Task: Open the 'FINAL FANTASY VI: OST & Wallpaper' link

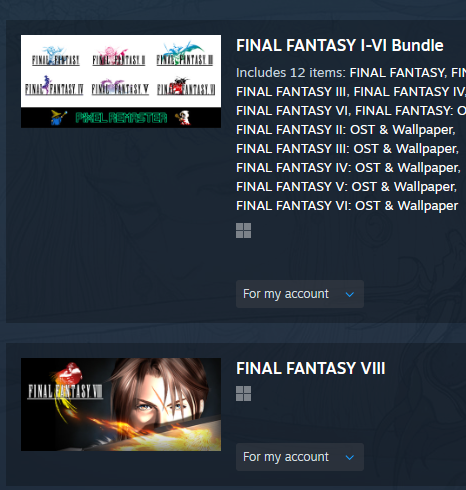Action: pos(347,206)
